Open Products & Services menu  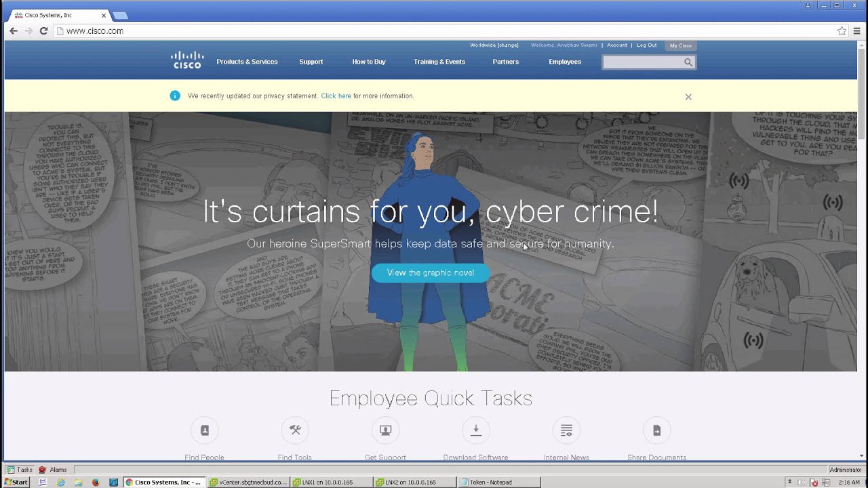247,62
